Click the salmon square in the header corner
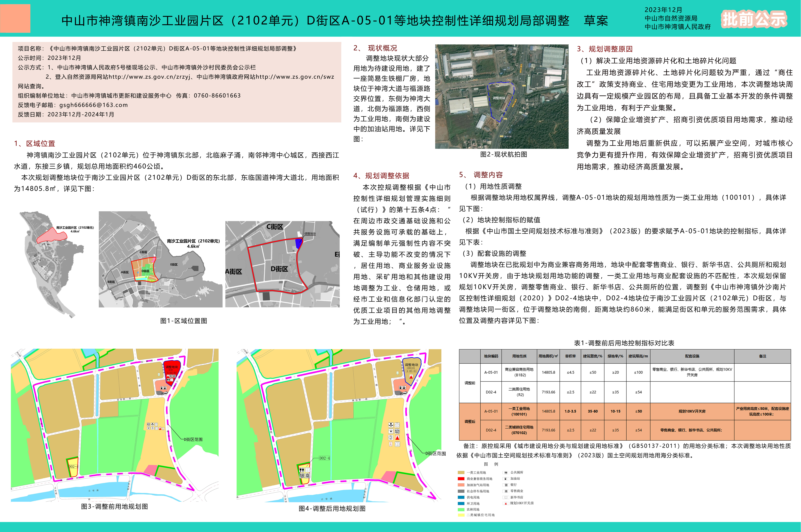 tap(15, 18)
